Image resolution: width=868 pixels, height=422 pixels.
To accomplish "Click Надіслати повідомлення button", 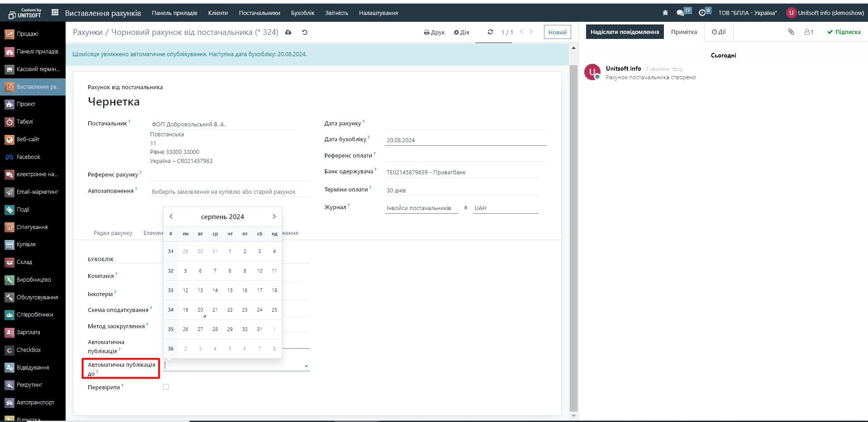I will (x=625, y=32).
